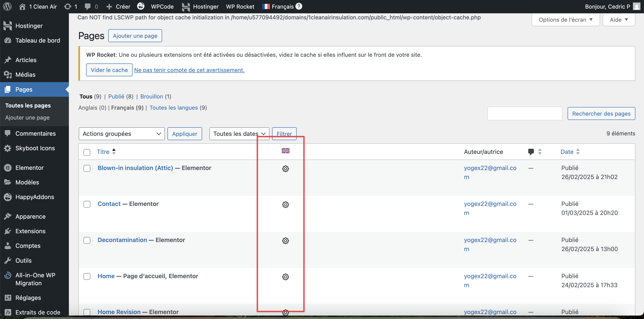Click translation gear for Home page
The image size is (644, 319).
click(285, 277)
